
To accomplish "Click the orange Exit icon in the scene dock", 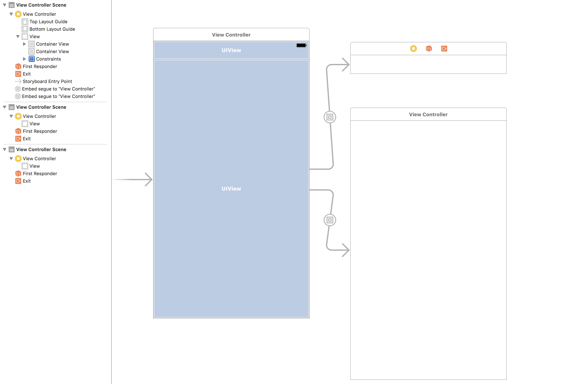I will (x=444, y=49).
